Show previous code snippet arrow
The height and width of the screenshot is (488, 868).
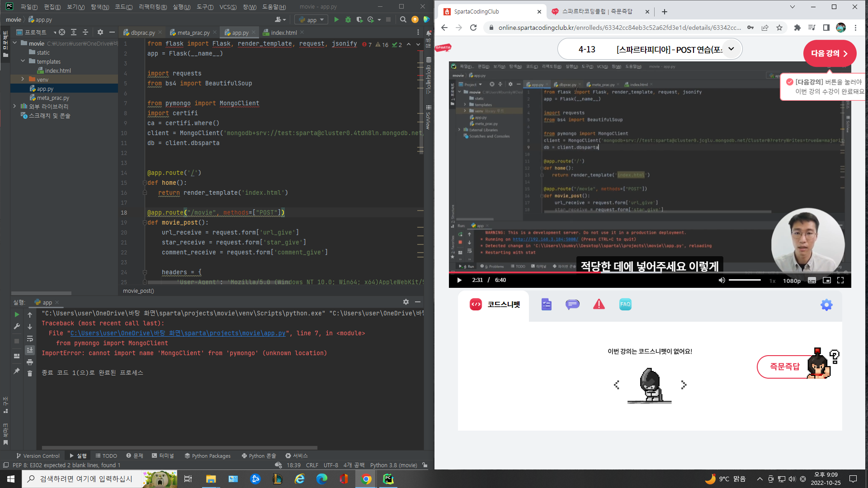pos(617,385)
